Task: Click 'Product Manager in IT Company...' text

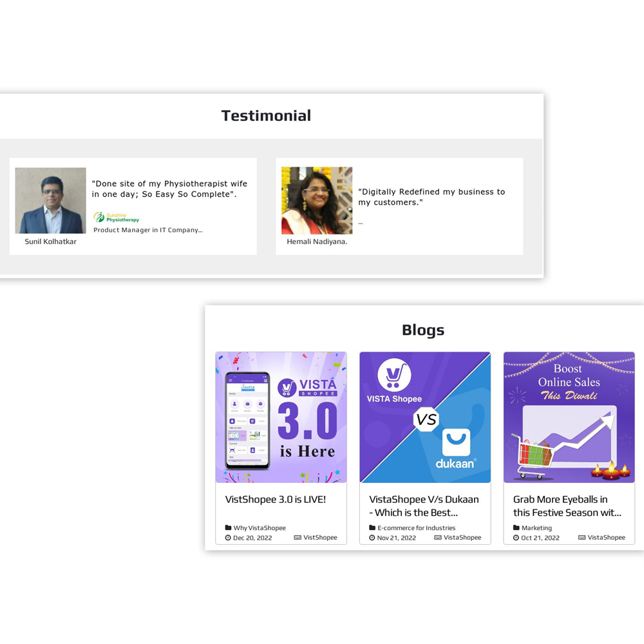Action: coord(148,230)
